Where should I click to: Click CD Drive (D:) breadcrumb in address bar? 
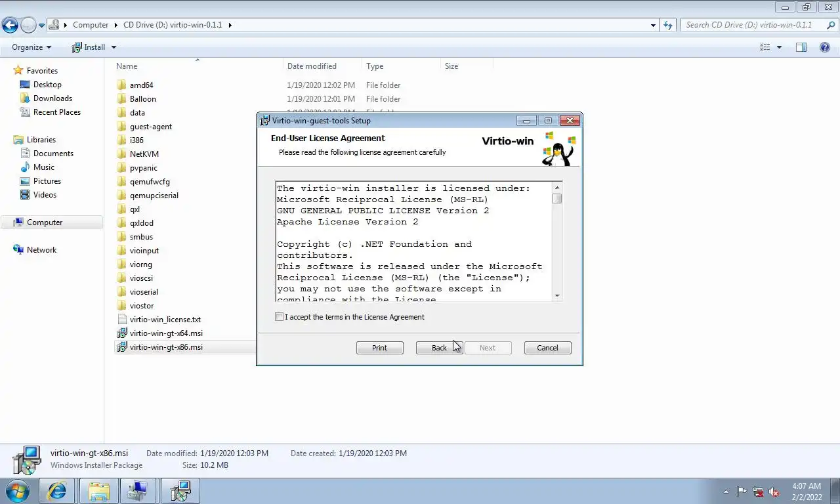pos(173,25)
